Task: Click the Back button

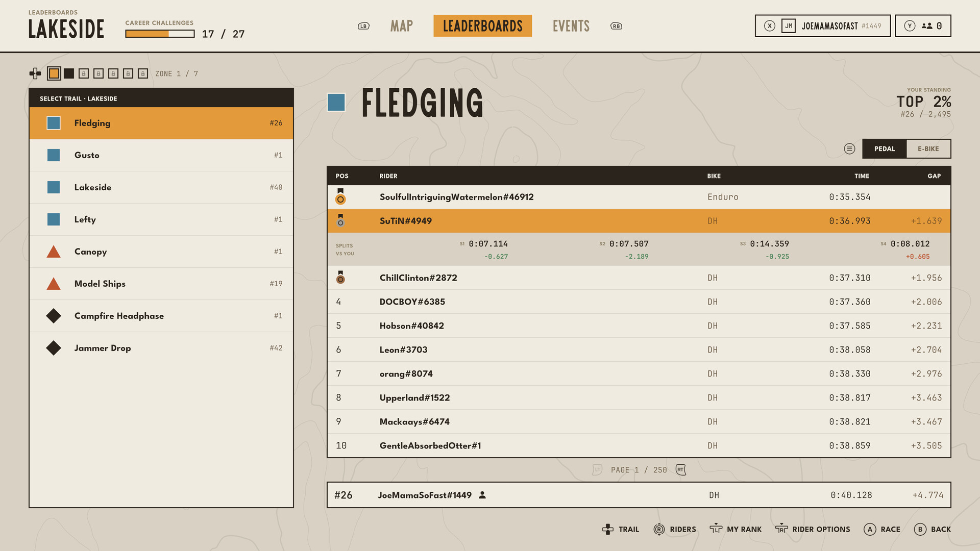Action: pos(933,529)
